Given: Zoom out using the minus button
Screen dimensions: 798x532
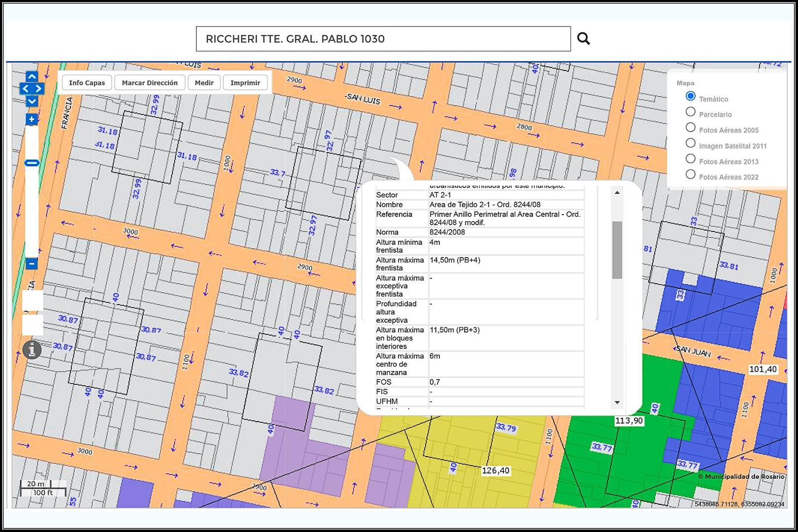Looking at the screenshot, I should pos(32,264).
